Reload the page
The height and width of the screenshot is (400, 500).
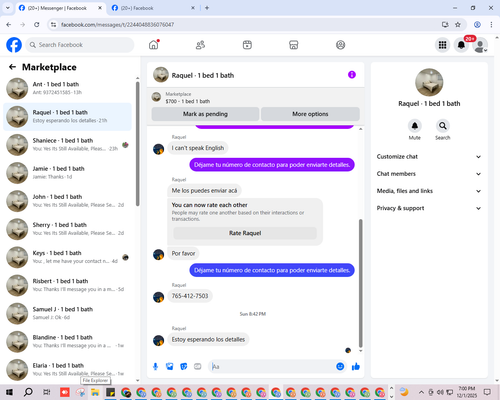[37, 24]
